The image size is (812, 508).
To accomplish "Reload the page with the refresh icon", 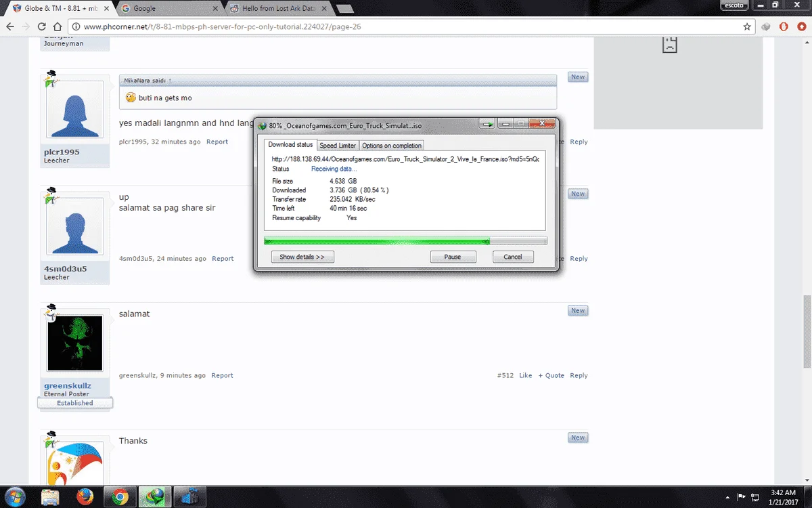I will 41,26.
